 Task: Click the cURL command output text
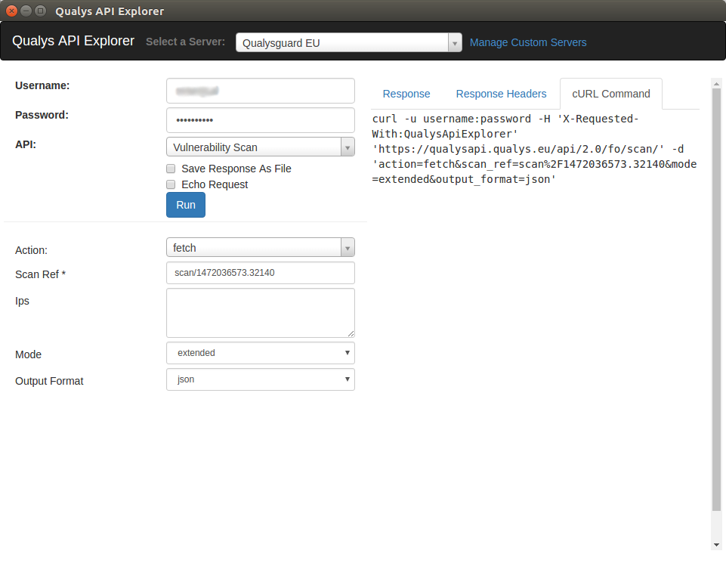[x=534, y=149]
